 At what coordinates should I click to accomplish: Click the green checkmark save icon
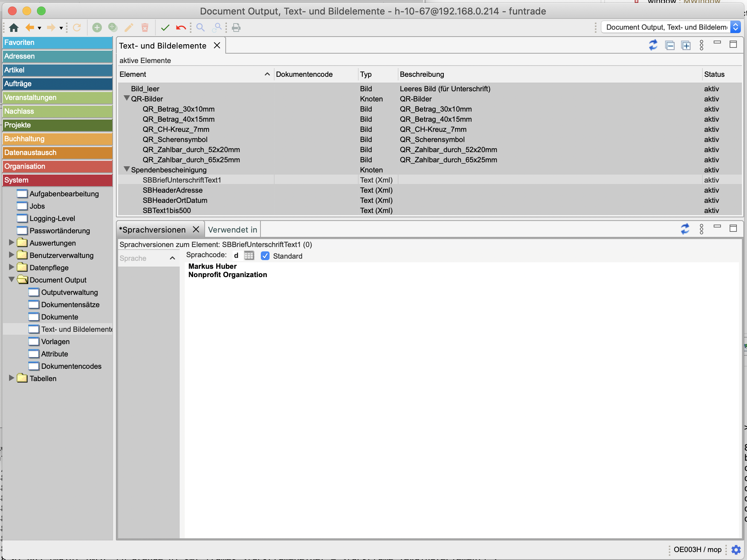click(x=165, y=28)
